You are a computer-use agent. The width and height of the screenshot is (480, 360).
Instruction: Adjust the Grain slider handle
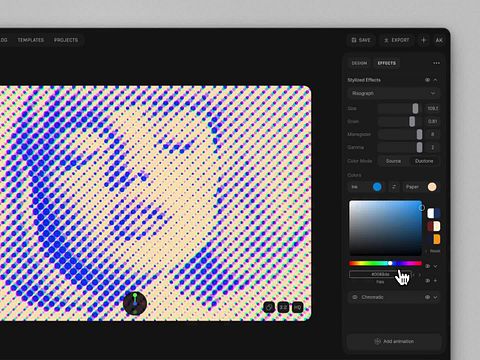coord(412,121)
